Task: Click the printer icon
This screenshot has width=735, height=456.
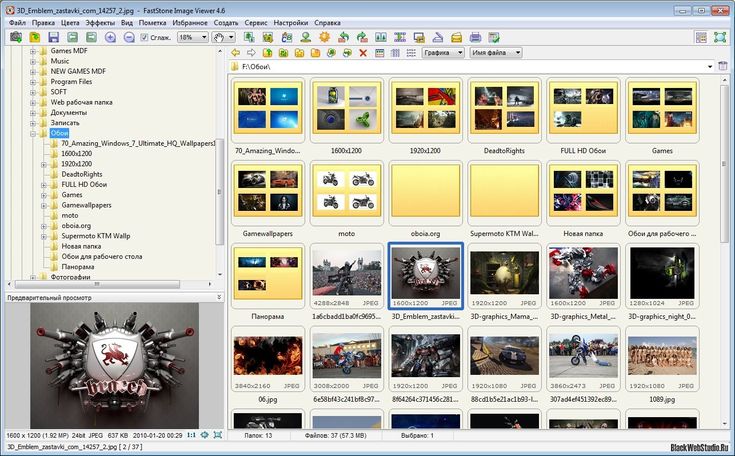Action: pos(475,37)
